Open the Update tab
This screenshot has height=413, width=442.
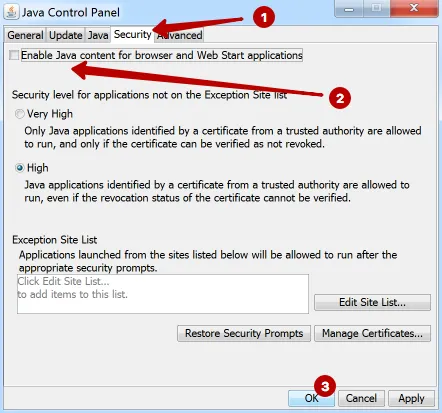(66, 35)
